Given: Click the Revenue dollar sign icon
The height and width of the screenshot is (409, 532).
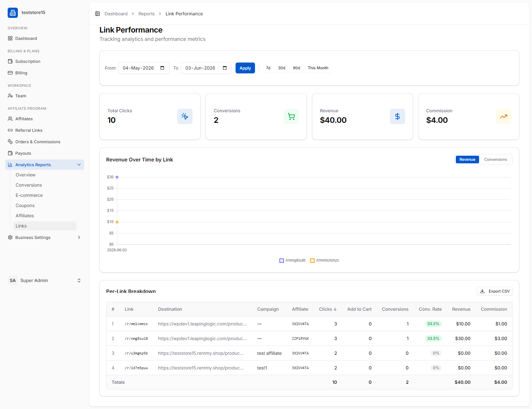Looking at the screenshot, I should 397,116.
